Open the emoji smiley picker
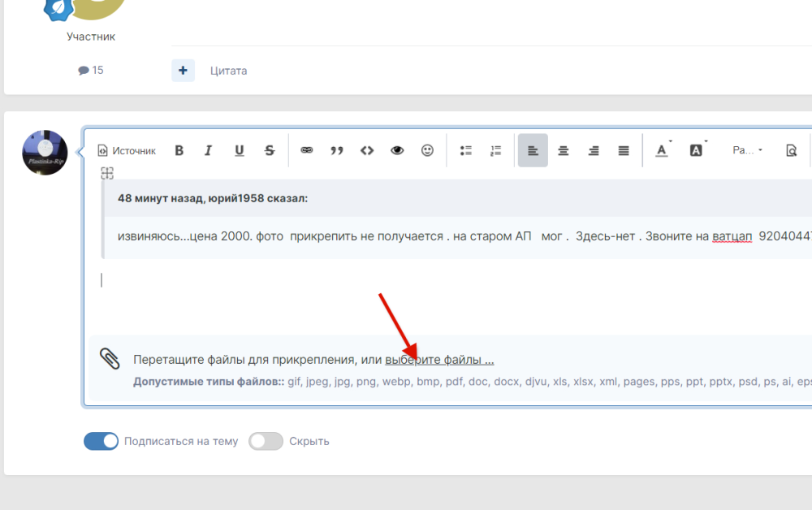 (427, 150)
